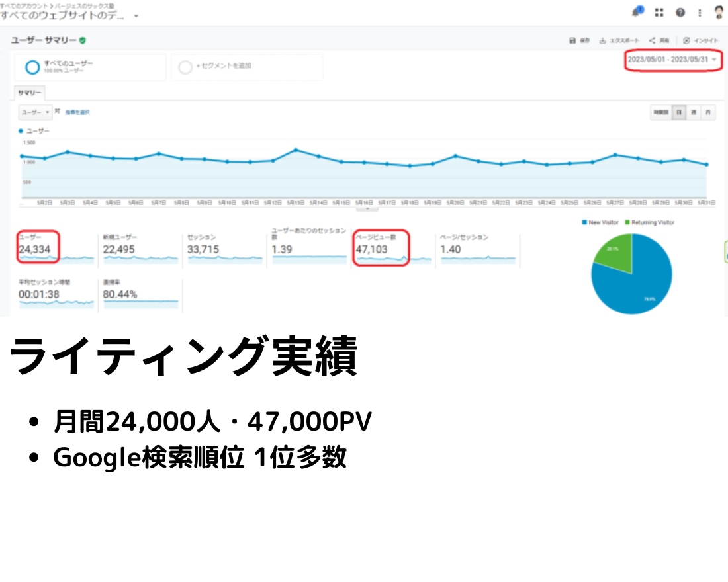Click the empty add-segment circle
This screenshot has width=728, height=582.
tap(185, 67)
